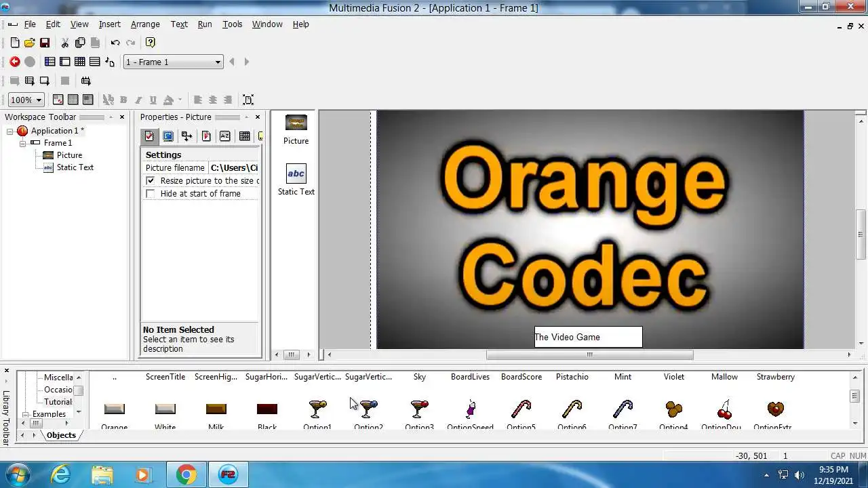Enable Hide at start of frame
The width and height of the screenshot is (868, 488).
click(151, 194)
